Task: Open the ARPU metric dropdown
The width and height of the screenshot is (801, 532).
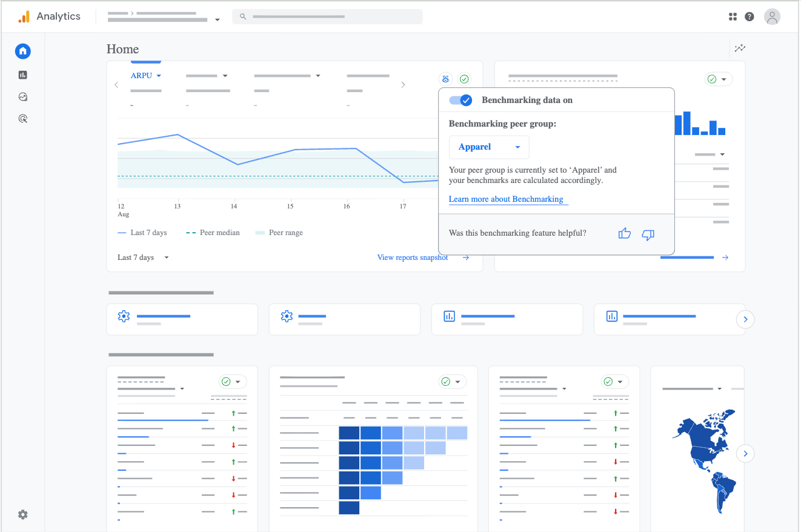Action: 146,76
